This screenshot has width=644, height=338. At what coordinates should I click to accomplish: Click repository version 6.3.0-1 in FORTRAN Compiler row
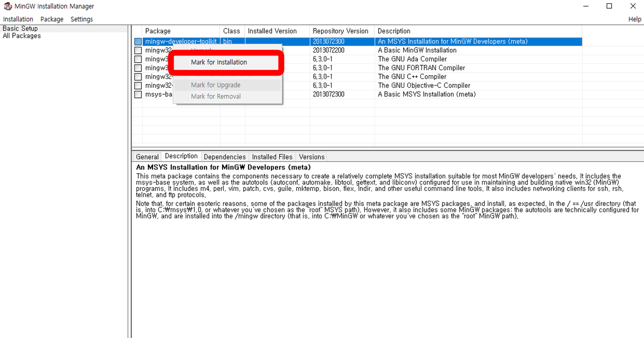click(x=323, y=68)
